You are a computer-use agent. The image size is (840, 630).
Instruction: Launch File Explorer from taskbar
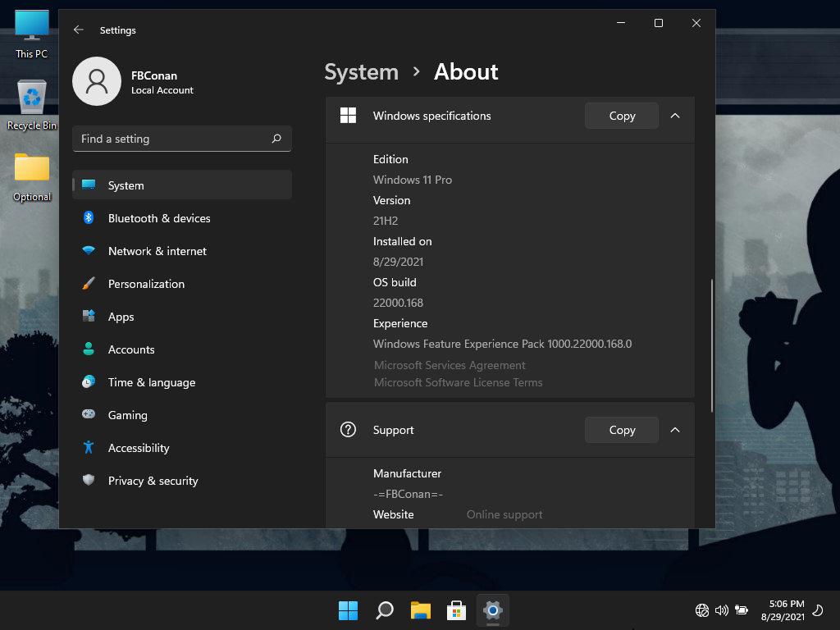[x=421, y=610]
